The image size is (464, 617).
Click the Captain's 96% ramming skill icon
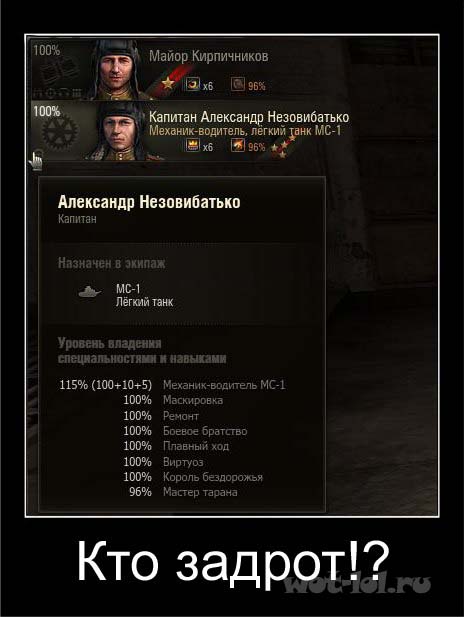(238, 145)
